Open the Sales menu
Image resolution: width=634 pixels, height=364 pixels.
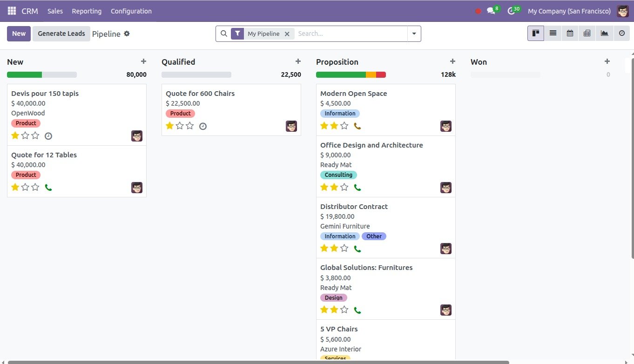click(55, 11)
